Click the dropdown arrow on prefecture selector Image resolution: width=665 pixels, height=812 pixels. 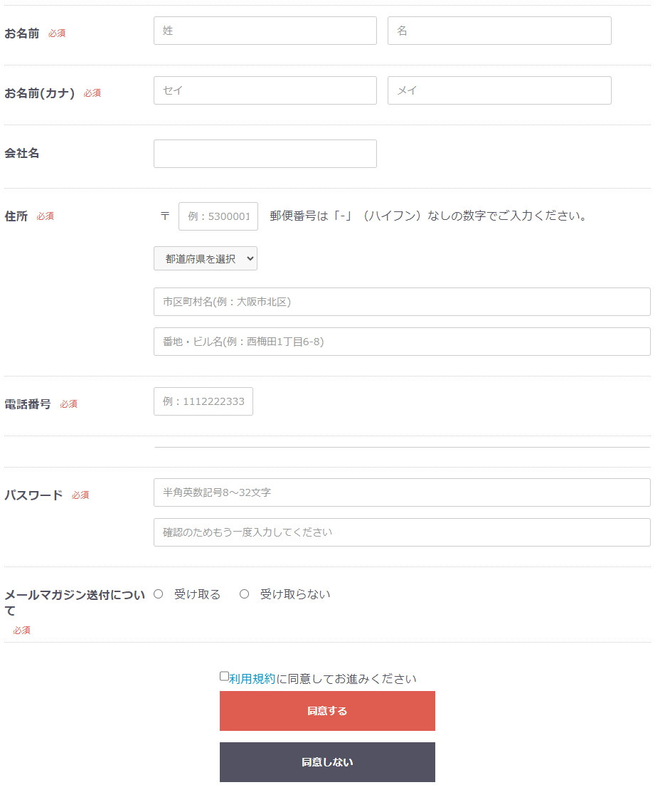click(250, 258)
